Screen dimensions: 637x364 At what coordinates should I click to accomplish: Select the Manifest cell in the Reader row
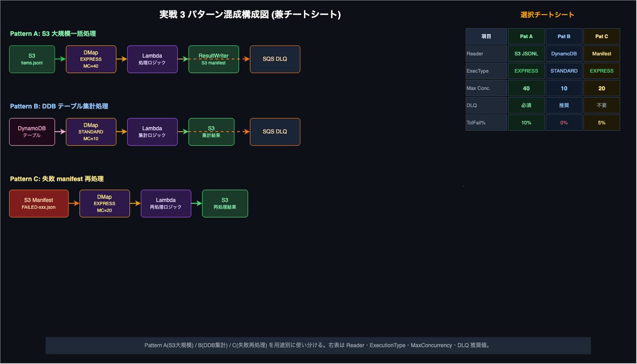pos(602,54)
